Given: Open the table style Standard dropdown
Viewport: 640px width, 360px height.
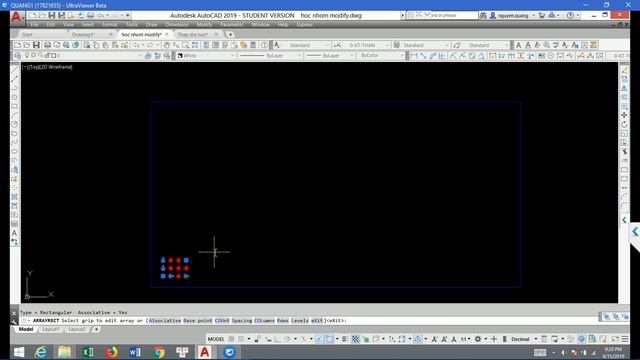Looking at the screenshot, I should [426, 45].
